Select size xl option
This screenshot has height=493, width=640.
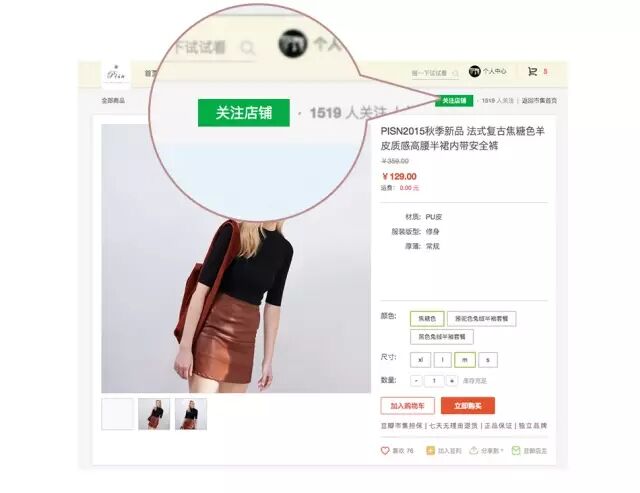coord(420,360)
